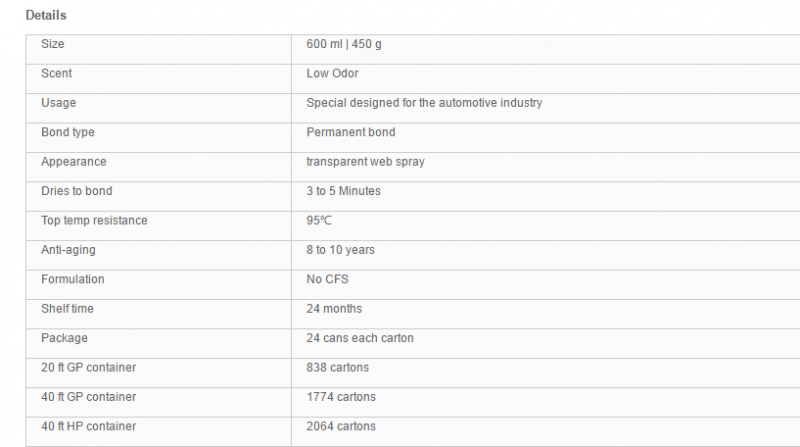Image resolution: width=800 pixels, height=447 pixels.
Task: Select the Scent row label
Action: point(57,73)
